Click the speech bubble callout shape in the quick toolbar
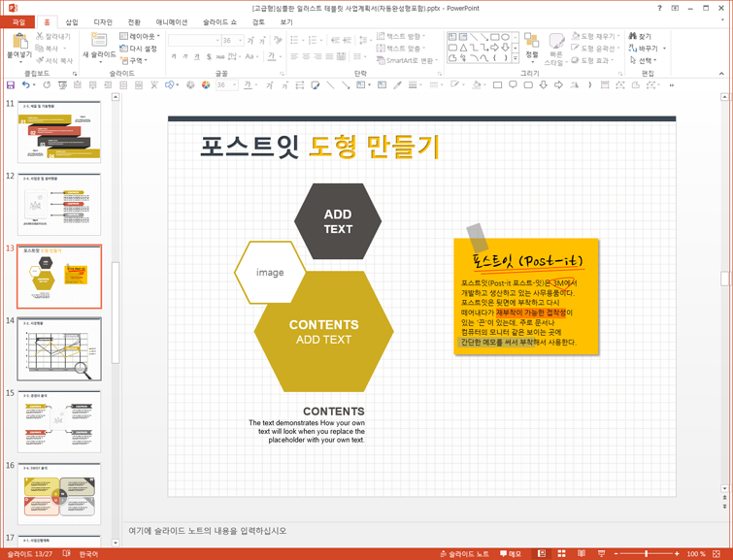The width and height of the screenshot is (733, 560). [x=513, y=85]
